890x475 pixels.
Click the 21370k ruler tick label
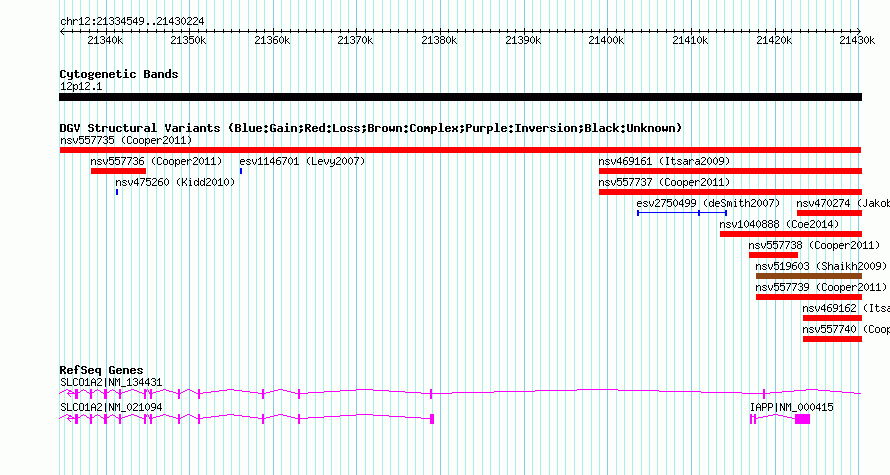point(355,40)
